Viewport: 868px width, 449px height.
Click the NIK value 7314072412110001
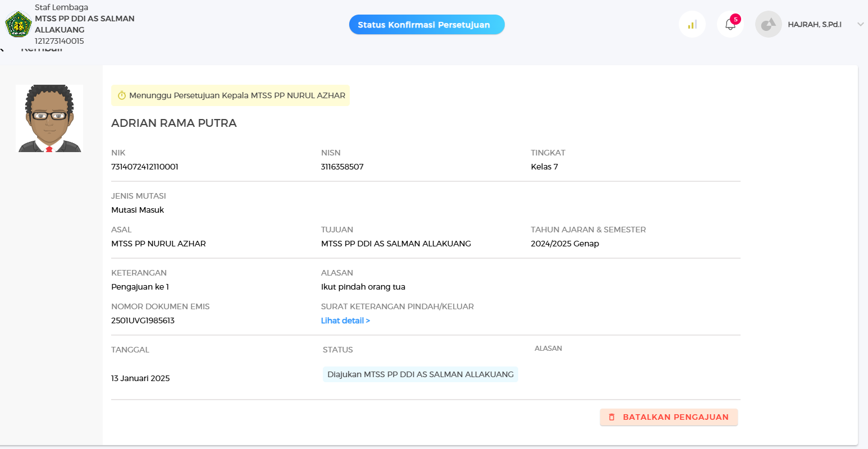[145, 167]
